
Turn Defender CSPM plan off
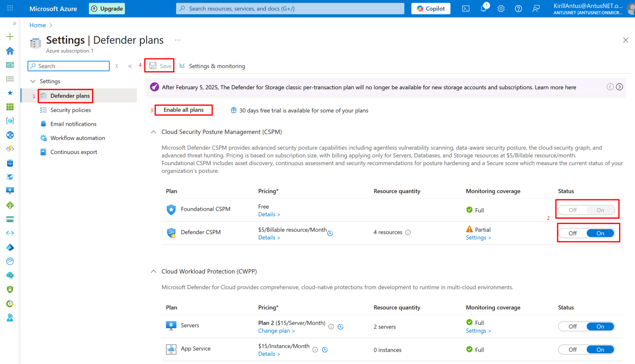pos(572,233)
